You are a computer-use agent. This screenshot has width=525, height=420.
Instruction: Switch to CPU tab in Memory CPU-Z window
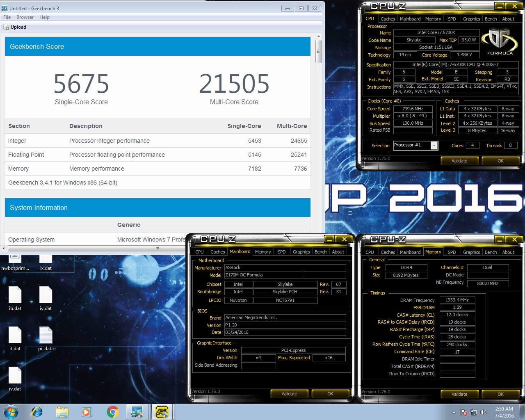click(370, 252)
